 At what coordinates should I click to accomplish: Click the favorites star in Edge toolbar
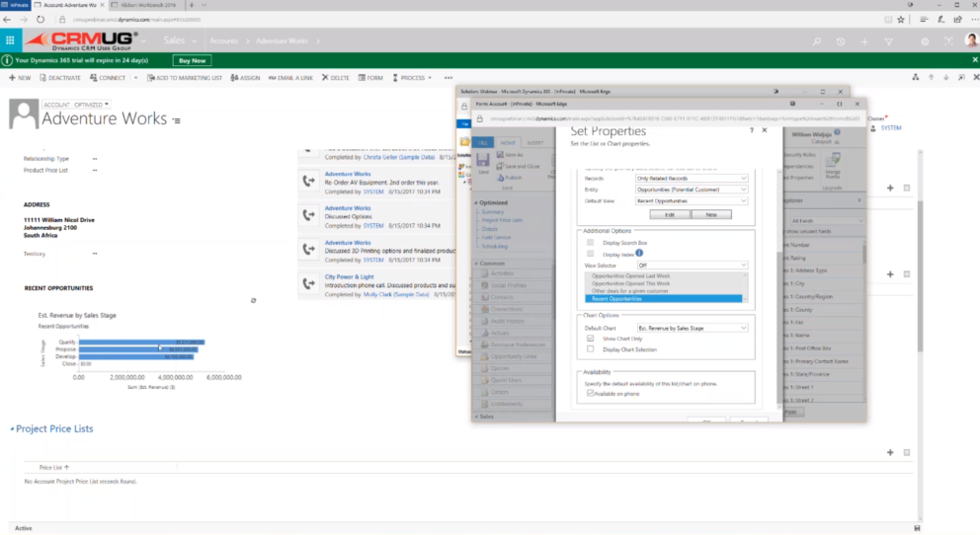pos(901,20)
